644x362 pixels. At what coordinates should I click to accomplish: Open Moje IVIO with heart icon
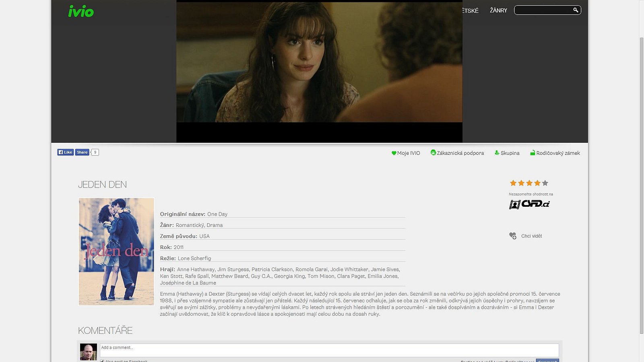406,153
